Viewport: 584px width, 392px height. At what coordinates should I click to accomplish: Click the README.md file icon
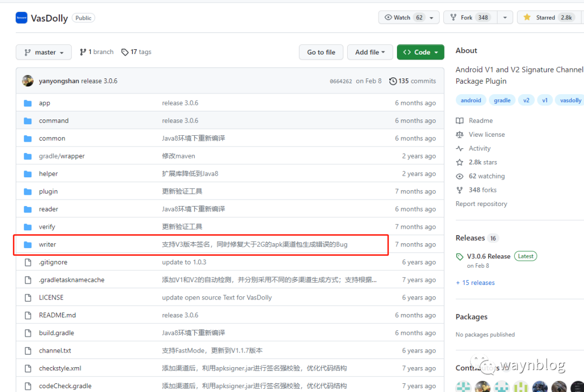tap(28, 315)
